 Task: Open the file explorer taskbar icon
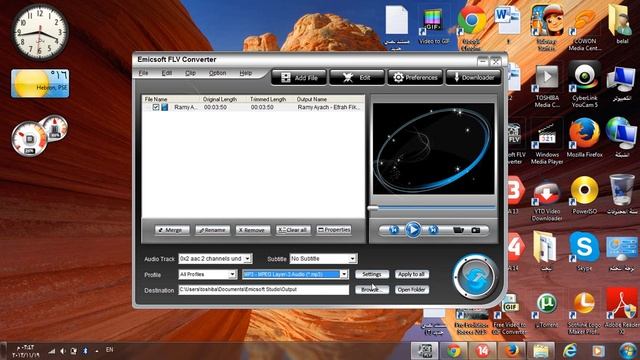540,351
